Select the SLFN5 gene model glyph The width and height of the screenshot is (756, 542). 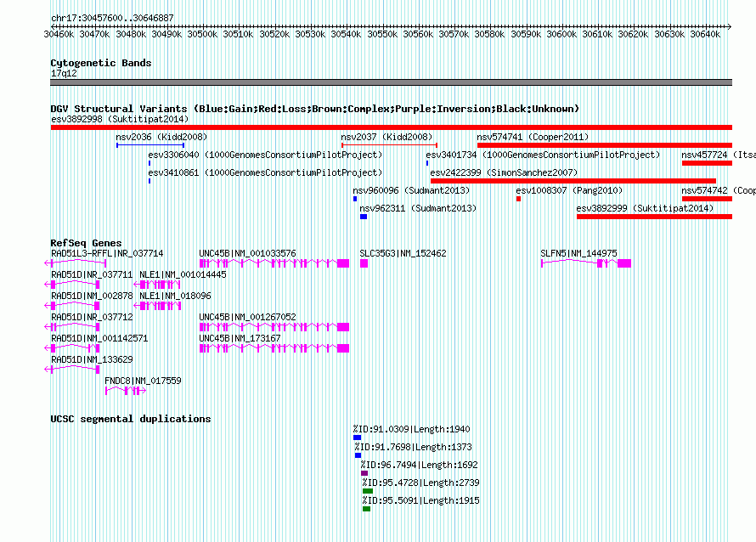(x=586, y=263)
